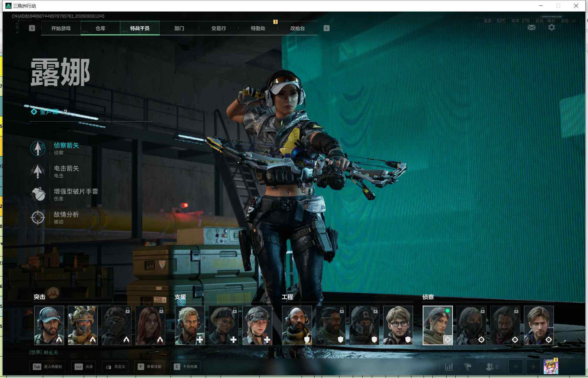This screenshot has width=588, height=378.
Task: Select locked third 工程 masked operator
Action: (x=364, y=325)
